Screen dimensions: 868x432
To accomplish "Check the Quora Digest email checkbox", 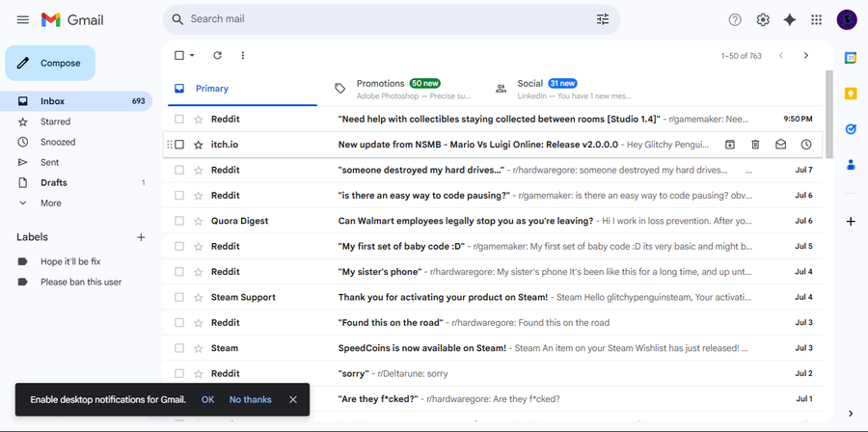I will point(179,221).
